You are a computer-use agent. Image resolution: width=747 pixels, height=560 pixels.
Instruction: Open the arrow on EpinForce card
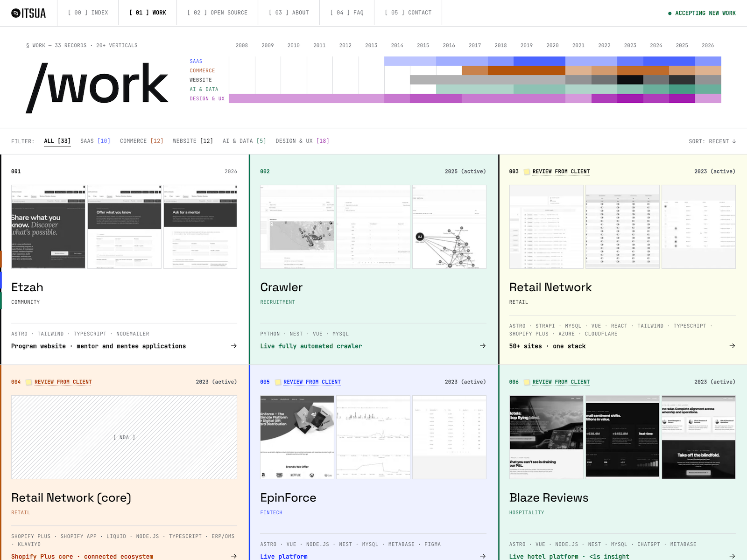(x=483, y=556)
